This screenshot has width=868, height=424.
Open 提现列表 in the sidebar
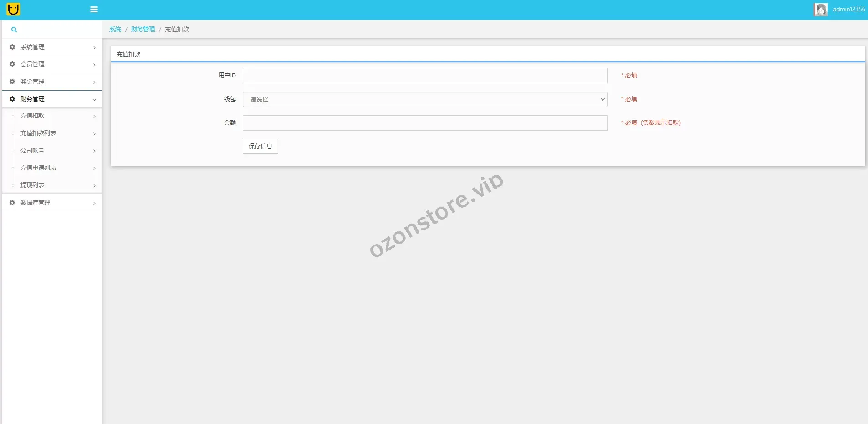(x=32, y=185)
